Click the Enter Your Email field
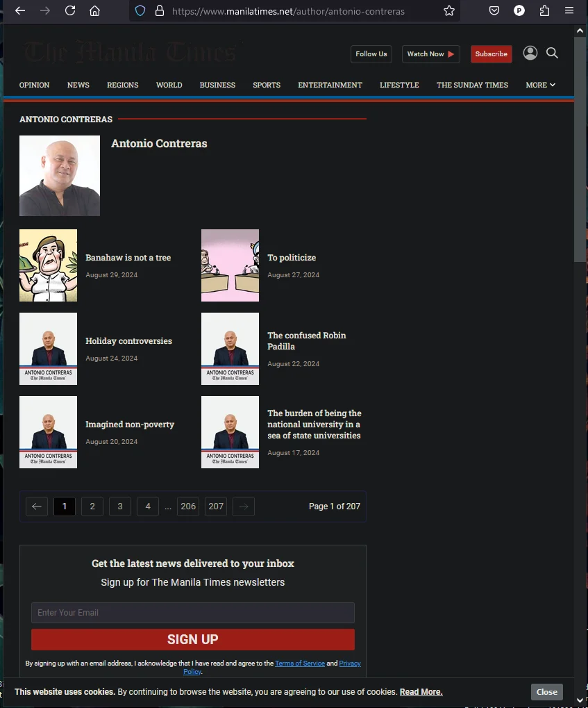 tap(193, 613)
